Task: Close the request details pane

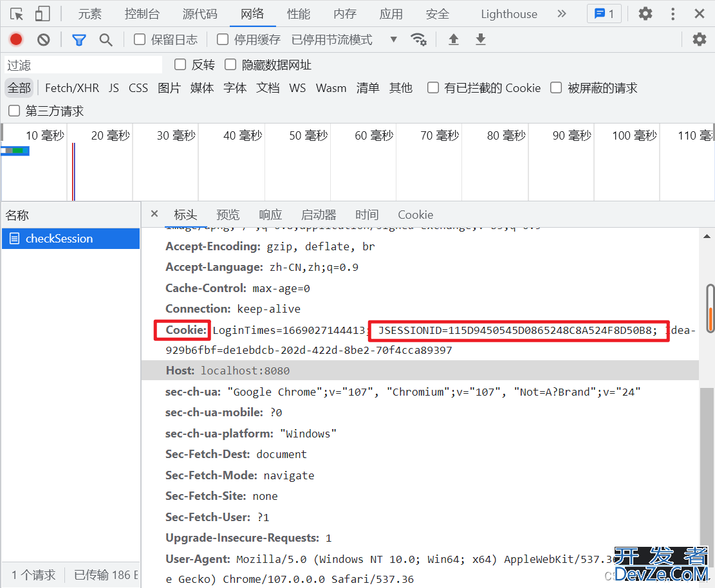Action: click(154, 214)
